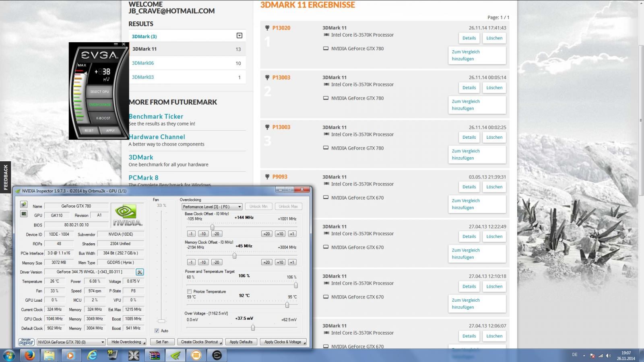Click the Memory Clock Offset slider handle

tap(234, 256)
